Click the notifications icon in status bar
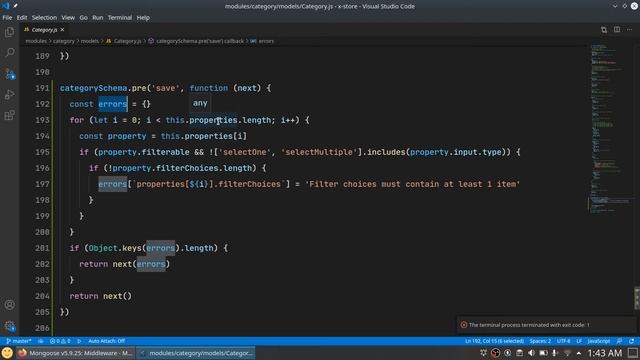The height and width of the screenshot is (360, 640). pos(631,341)
